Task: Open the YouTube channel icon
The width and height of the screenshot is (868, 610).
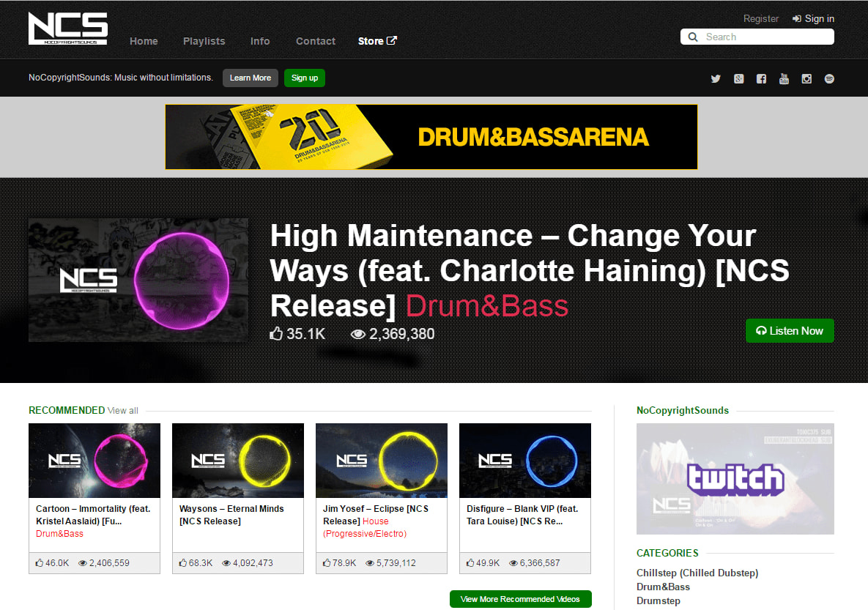Action: coord(784,78)
